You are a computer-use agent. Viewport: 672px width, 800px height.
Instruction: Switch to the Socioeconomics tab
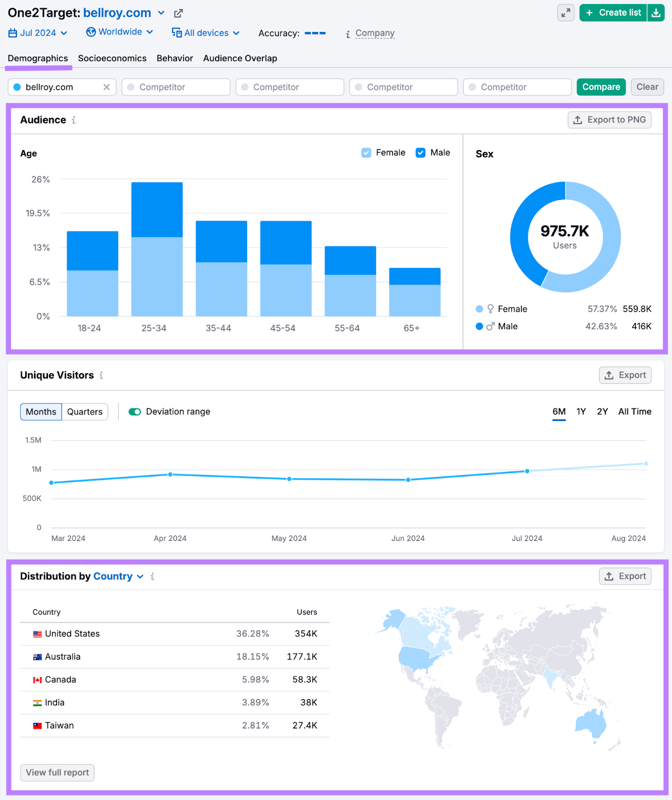[x=112, y=58]
